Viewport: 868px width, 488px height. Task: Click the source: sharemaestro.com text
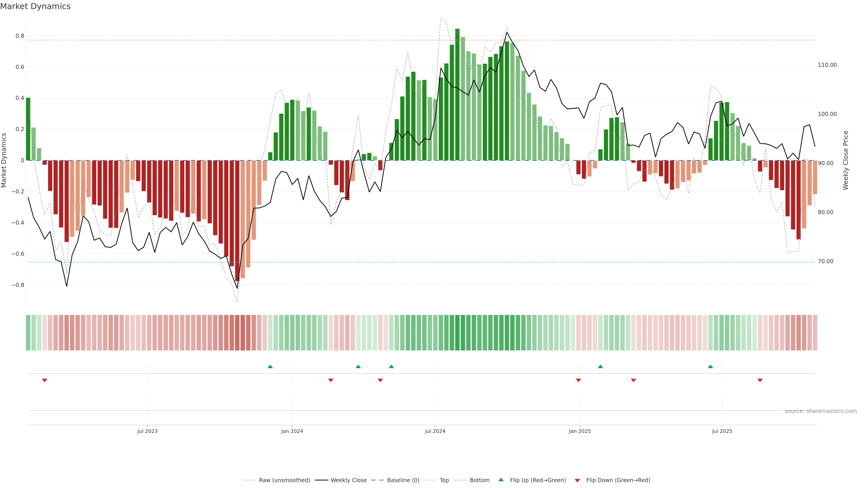(x=821, y=411)
